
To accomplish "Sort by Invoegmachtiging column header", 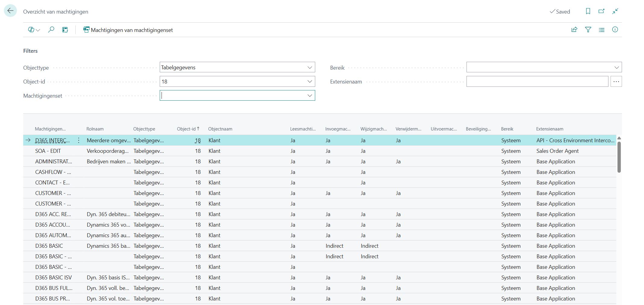I will (338, 129).
